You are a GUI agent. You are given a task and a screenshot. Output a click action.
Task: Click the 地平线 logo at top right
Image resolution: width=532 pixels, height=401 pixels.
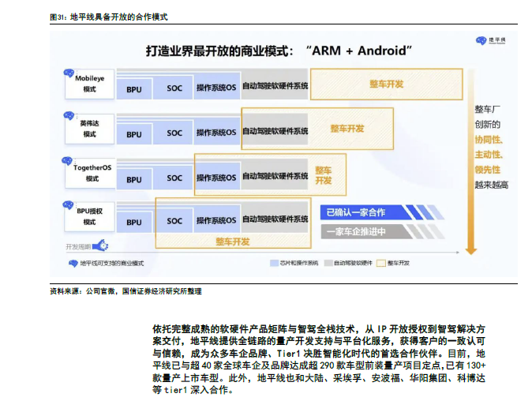click(x=490, y=41)
